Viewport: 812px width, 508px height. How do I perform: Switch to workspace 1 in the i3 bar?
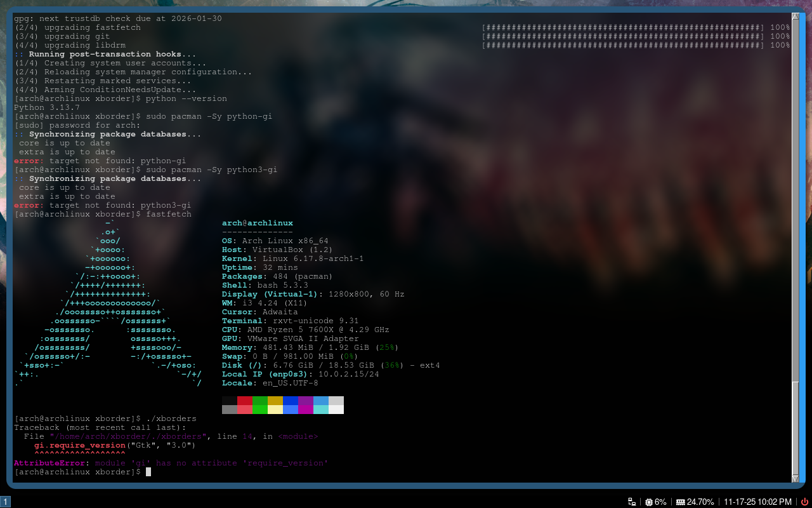(x=6, y=502)
